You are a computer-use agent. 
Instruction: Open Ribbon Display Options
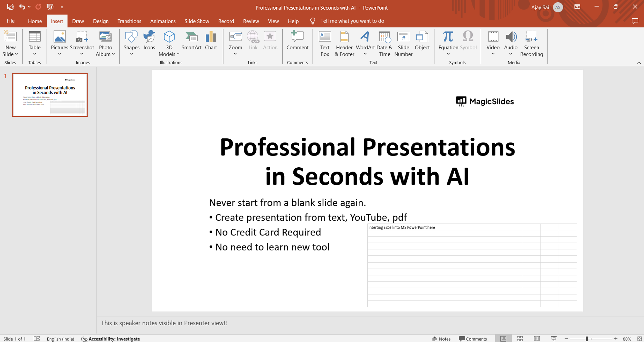[577, 7]
